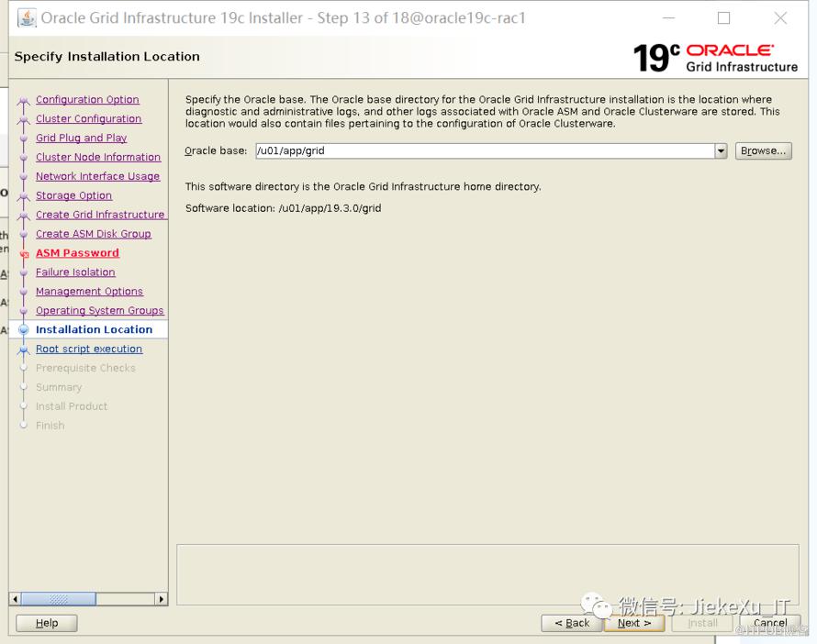The image size is (817, 644).
Task: Click the Java installer icon in title bar
Action: (x=27, y=18)
